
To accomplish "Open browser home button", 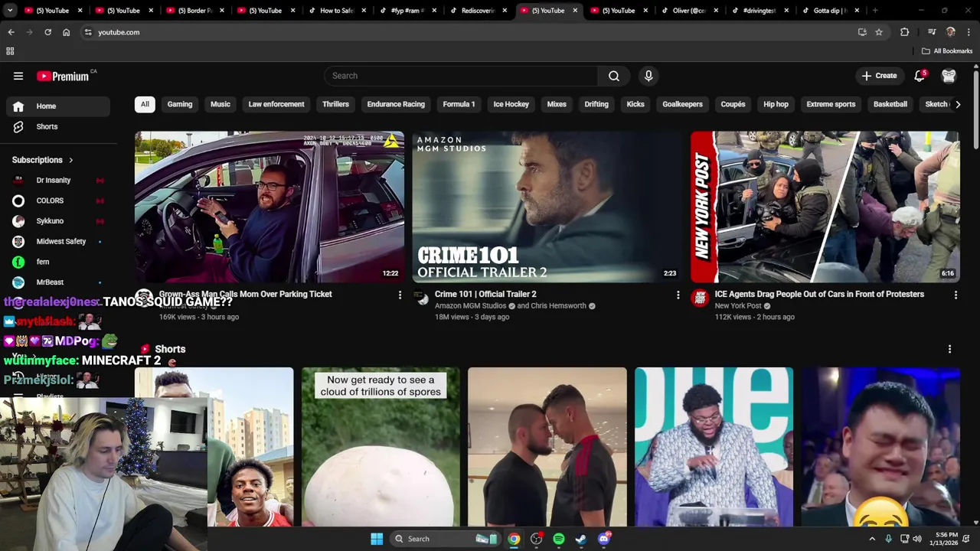I will [66, 32].
